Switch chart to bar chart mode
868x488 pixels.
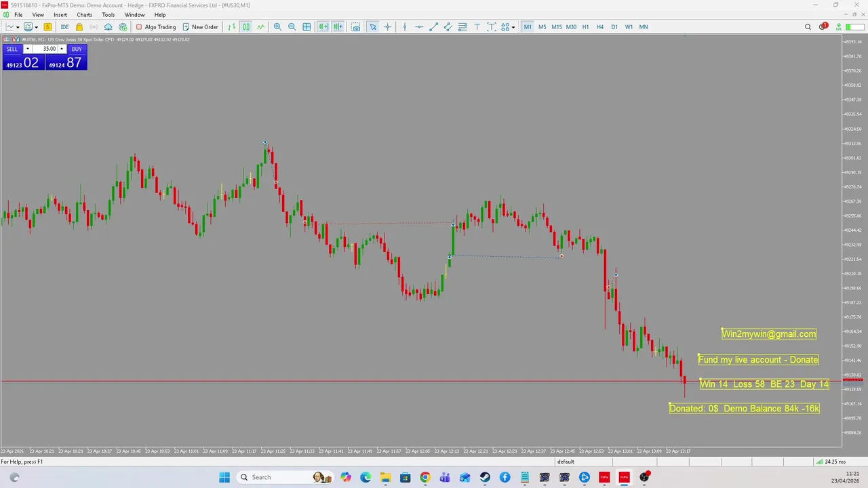232,27
